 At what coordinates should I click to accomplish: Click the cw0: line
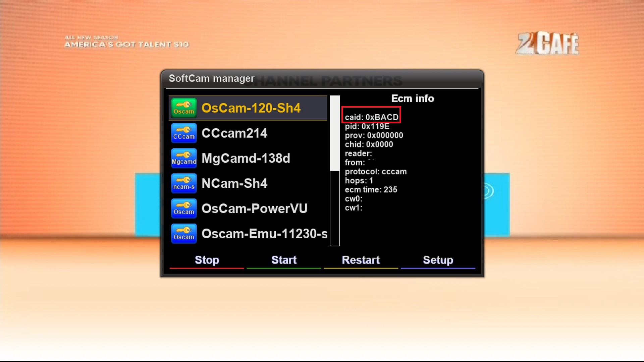[x=354, y=199]
